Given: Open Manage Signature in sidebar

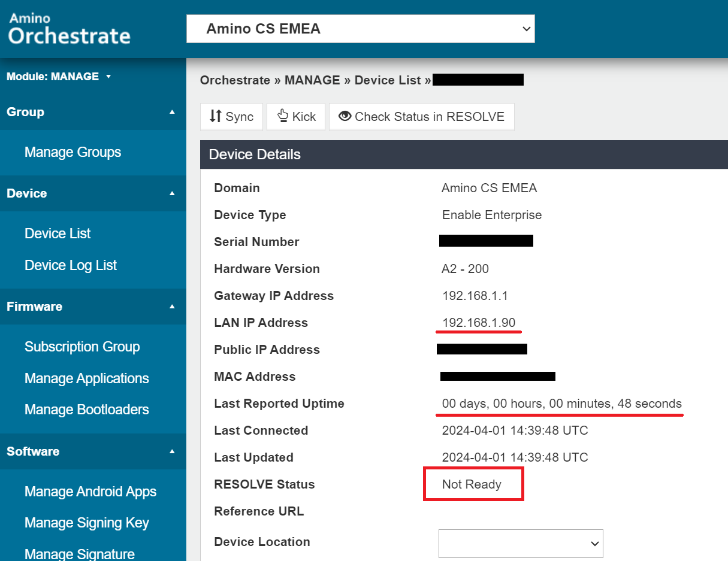Looking at the screenshot, I should (x=80, y=554).
